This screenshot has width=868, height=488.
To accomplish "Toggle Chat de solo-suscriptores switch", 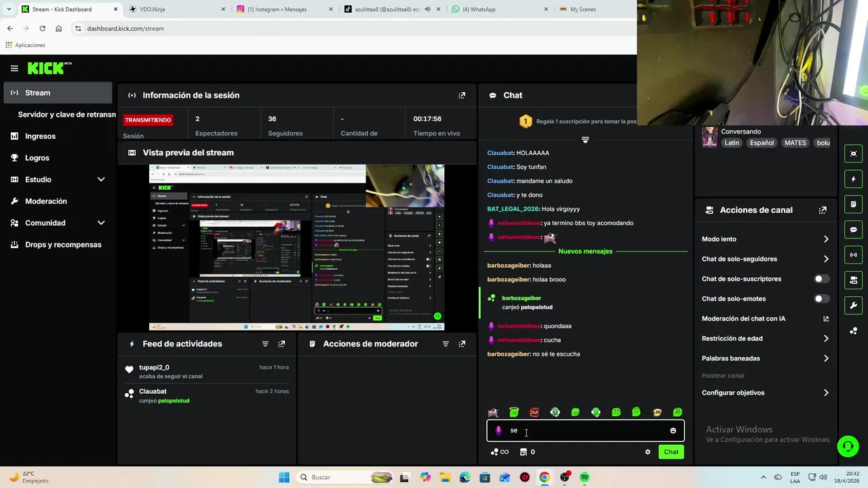I will pos(821,279).
